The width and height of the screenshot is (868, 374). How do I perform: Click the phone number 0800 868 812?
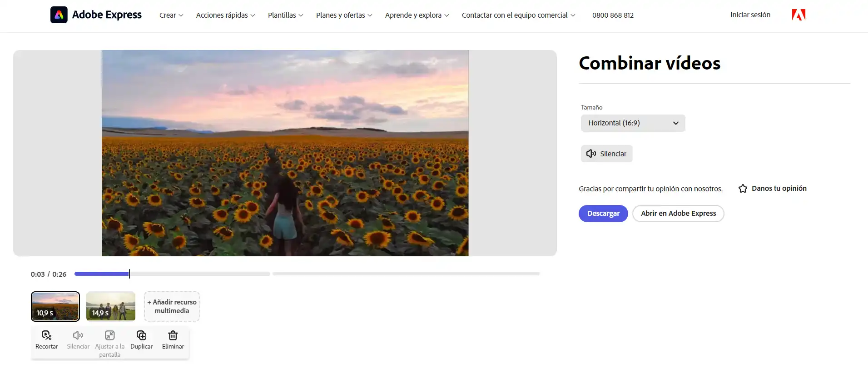coord(613,15)
